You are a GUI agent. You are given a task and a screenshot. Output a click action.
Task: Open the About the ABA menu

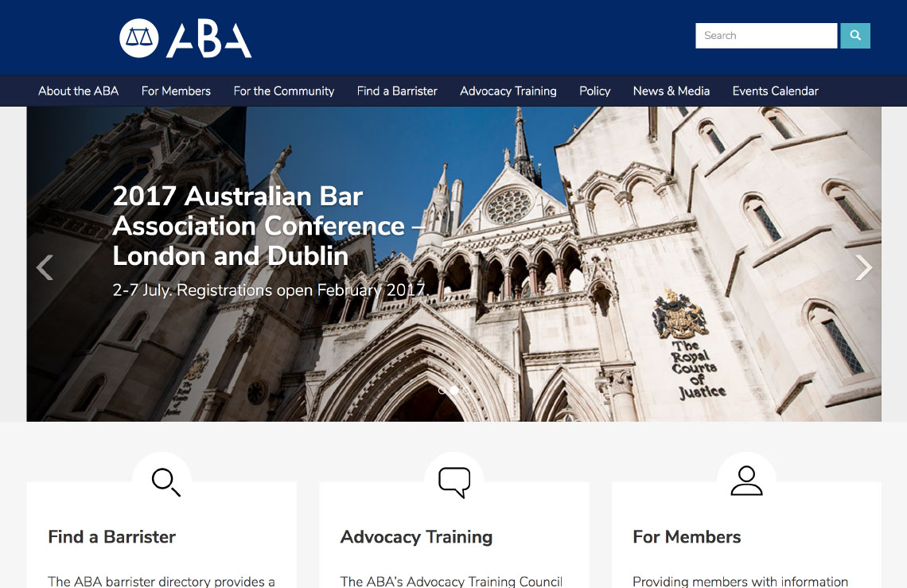coord(78,91)
